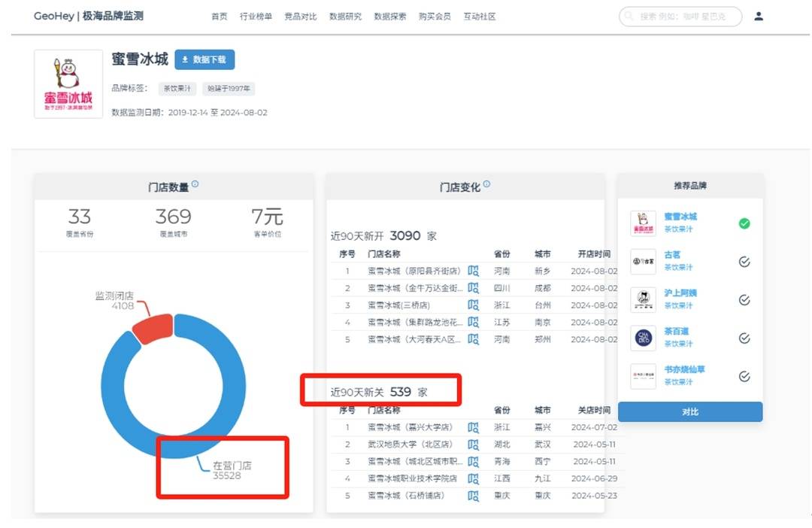Click the 关店时间 column header

click(594, 411)
